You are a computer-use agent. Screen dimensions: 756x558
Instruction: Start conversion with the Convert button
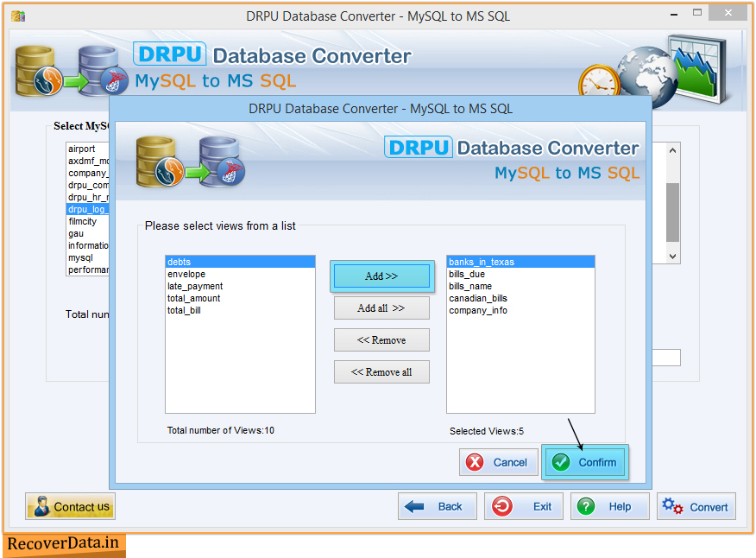tap(696, 506)
